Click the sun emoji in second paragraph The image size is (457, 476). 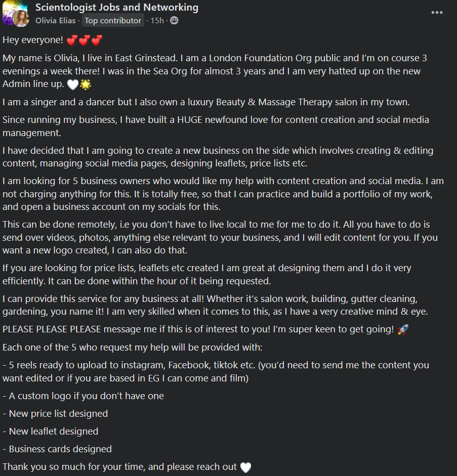click(85, 84)
